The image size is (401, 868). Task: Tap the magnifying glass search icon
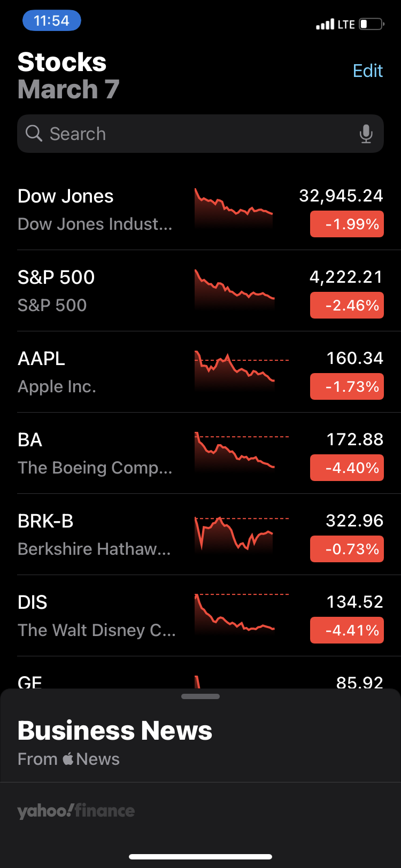[x=34, y=133]
